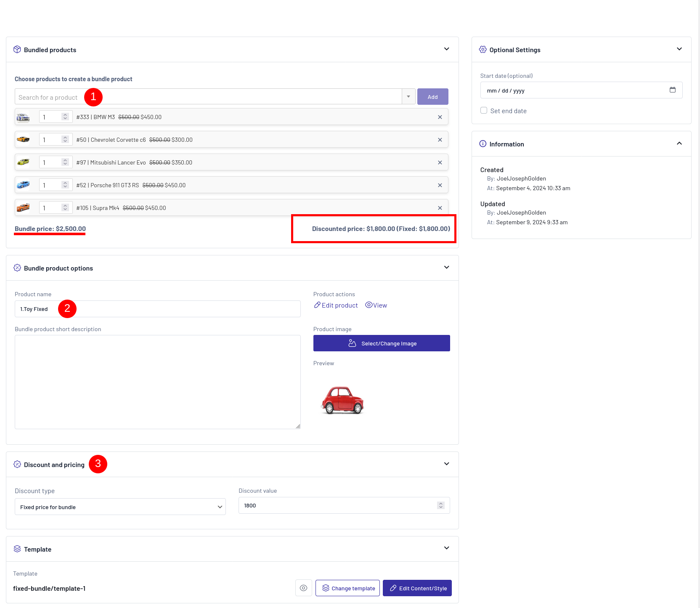This screenshot has height=608, width=700.
Task: Click the Porsche 911 GT3 RS thumbnail
Action: click(23, 185)
